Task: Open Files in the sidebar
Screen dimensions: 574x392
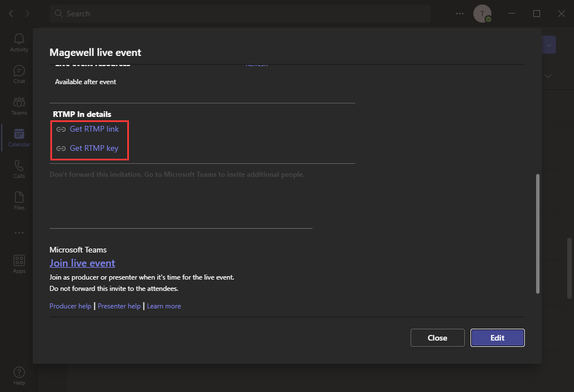Action: (x=19, y=201)
